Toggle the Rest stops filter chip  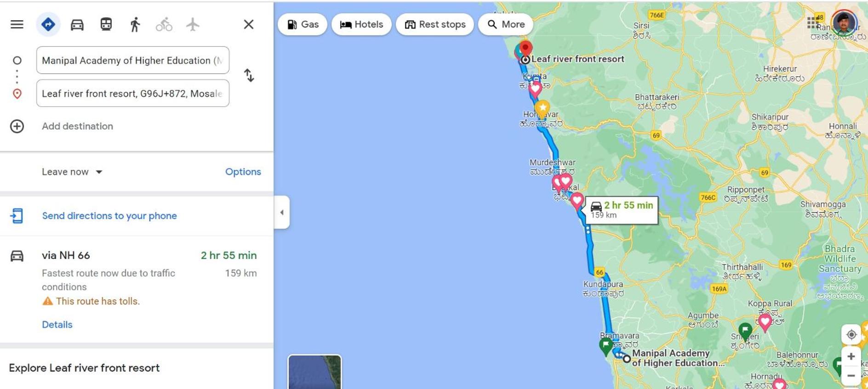click(x=435, y=24)
